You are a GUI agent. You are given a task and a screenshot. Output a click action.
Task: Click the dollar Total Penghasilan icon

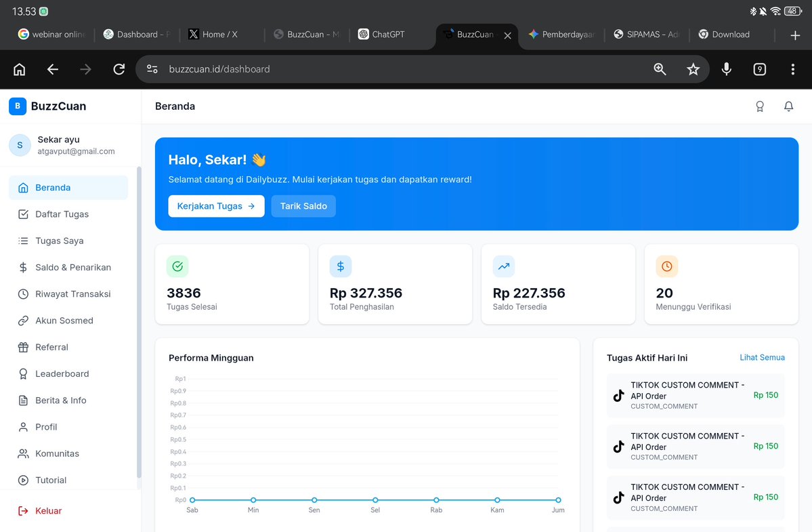(341, 266)
